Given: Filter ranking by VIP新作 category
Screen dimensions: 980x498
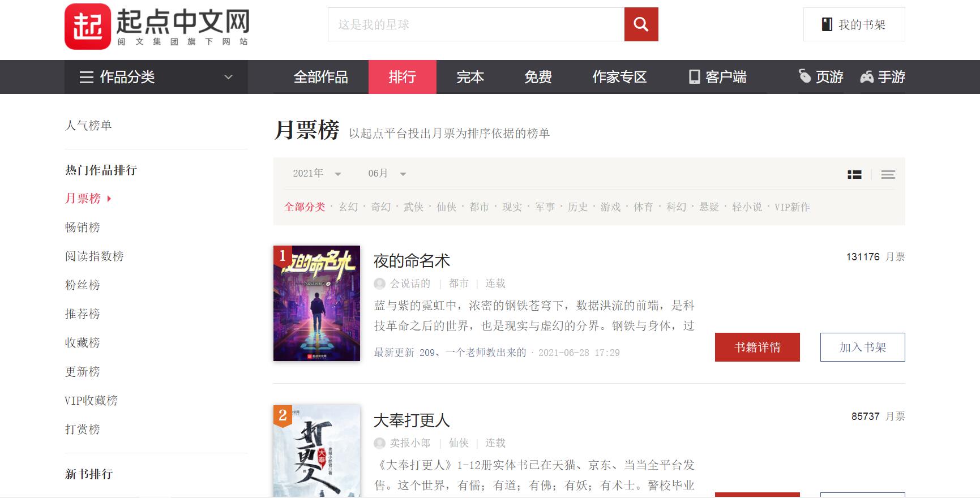Looking at the screenshot, I should pos(792,207).
